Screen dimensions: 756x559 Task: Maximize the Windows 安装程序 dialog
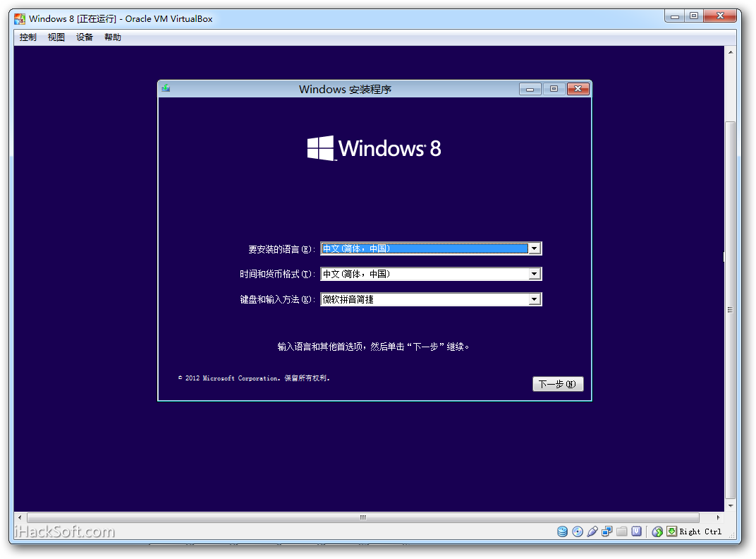(x=554, y=89)
